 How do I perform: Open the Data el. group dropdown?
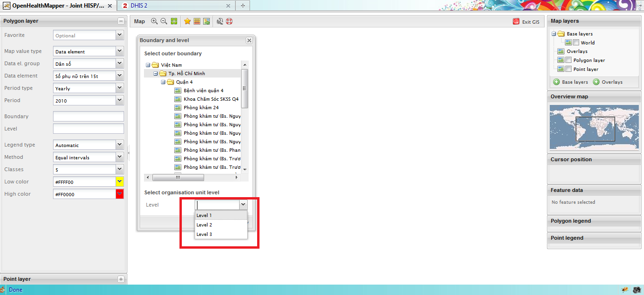point(120,63)
